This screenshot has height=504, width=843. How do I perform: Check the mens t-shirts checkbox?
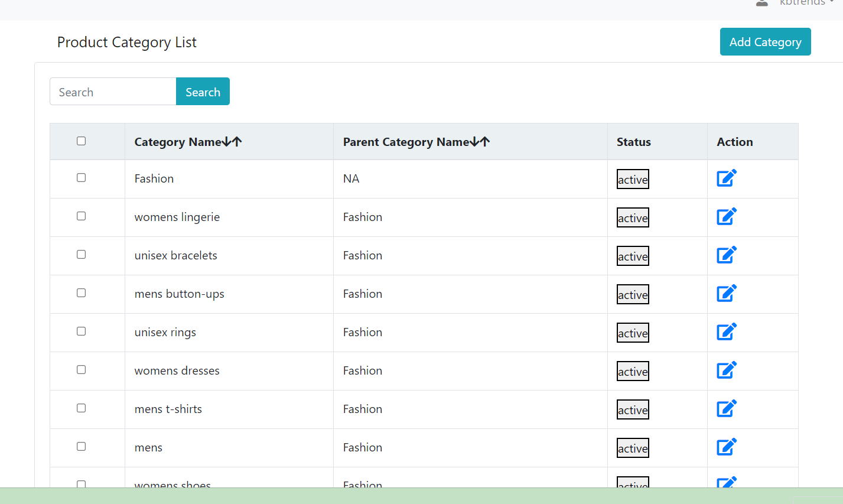point(82,408)
